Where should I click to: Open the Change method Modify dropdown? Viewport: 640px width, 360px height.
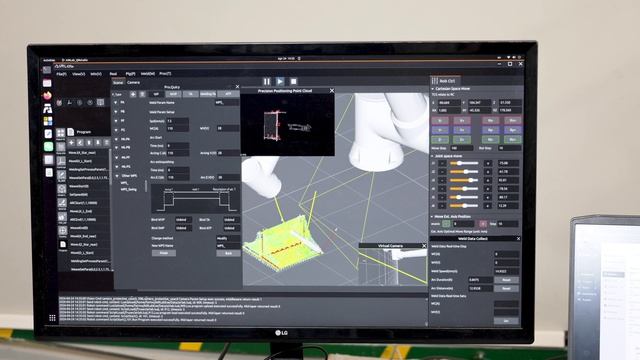coord(228,238)
